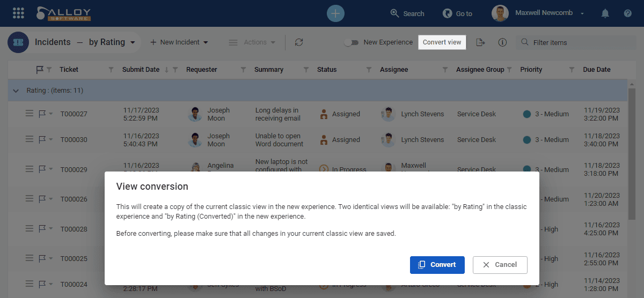Click Joseph Moon's avatar in row T000027
The height and width of the screenshot is (298, 644).
click(x=195, y=114)
